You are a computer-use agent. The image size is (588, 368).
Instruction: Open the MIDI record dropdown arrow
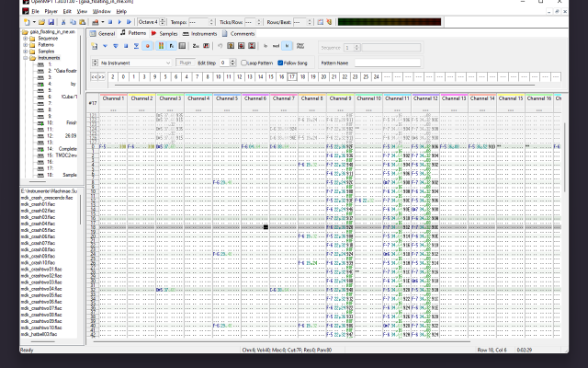coord(102,22)
